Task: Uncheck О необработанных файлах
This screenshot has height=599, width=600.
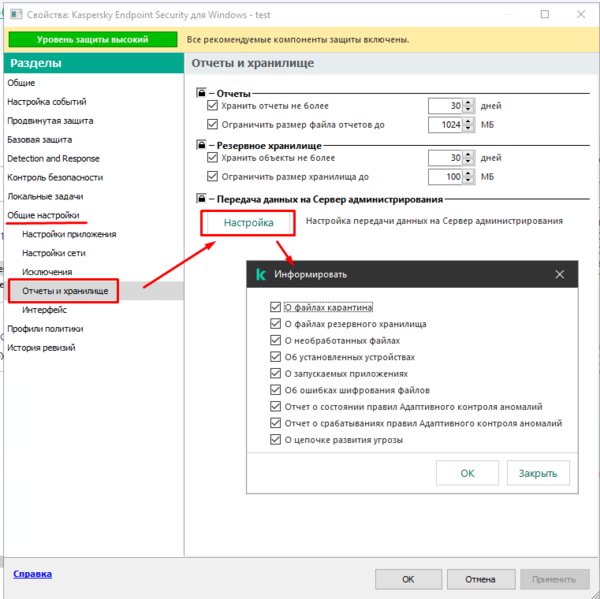Action: 275,340
